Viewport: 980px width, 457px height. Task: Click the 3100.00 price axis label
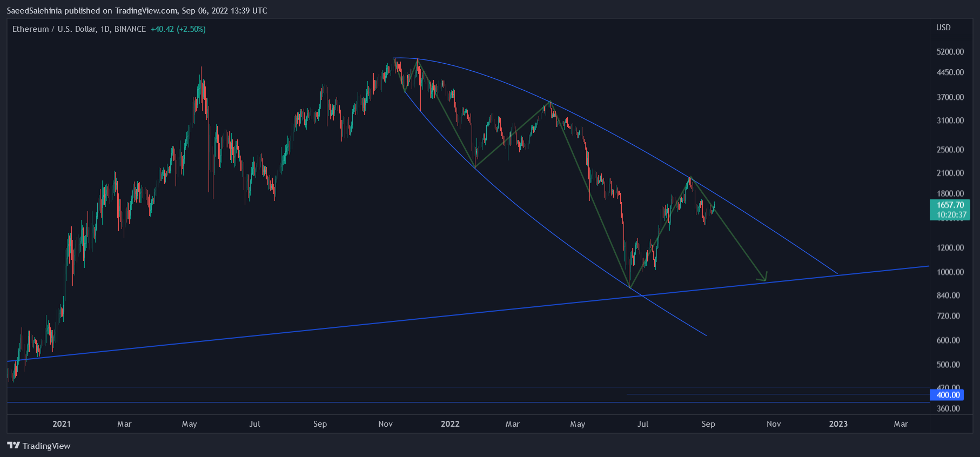(950, 120)
